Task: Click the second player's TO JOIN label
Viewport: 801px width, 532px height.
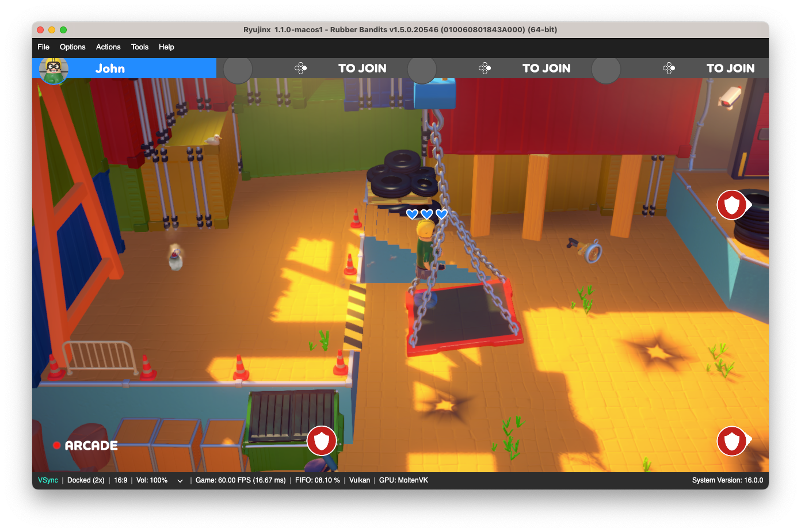Action: tap(363, 68)
